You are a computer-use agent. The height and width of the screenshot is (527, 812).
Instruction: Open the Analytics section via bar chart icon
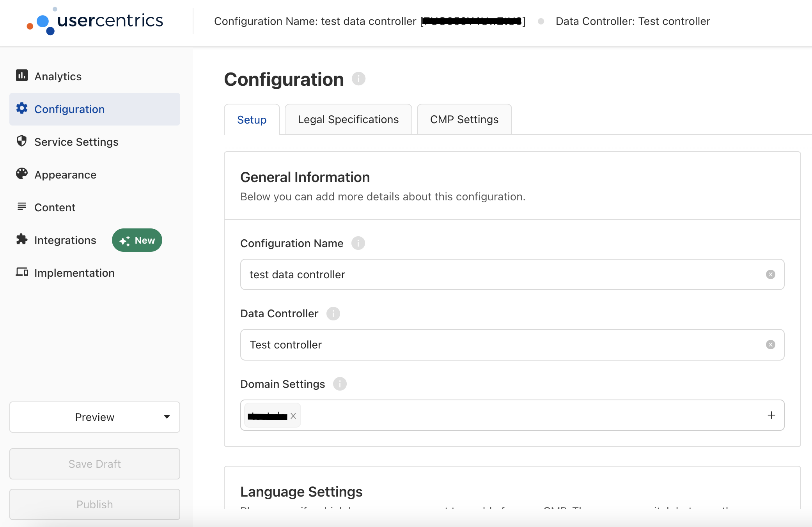[22, 76]
